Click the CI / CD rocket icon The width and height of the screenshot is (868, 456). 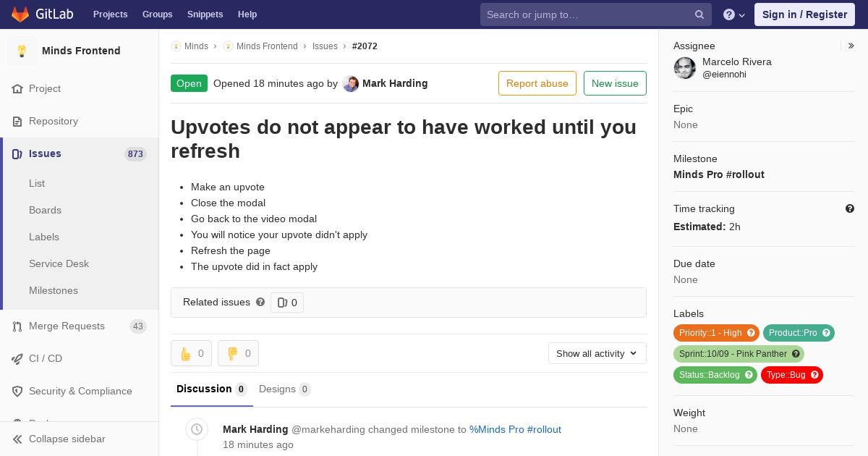pyautogui.click(x=17, y=359)
